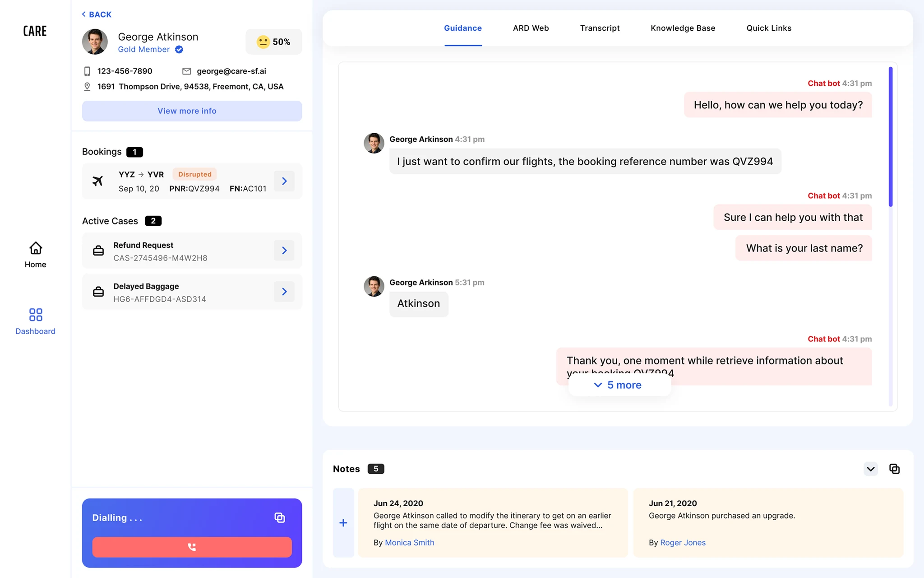
Task: Click the Home icon in sidebar
Action: click(36, 248)
